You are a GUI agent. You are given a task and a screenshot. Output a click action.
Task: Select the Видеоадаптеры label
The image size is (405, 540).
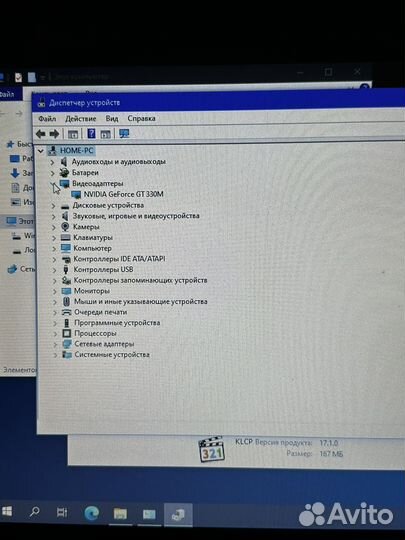(x=98, y=184)
